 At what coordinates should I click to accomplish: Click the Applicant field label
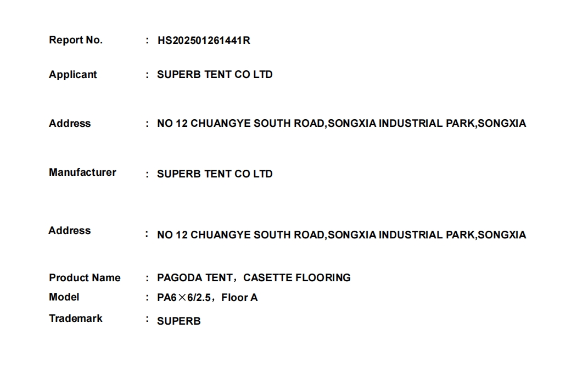click(72, 75)
